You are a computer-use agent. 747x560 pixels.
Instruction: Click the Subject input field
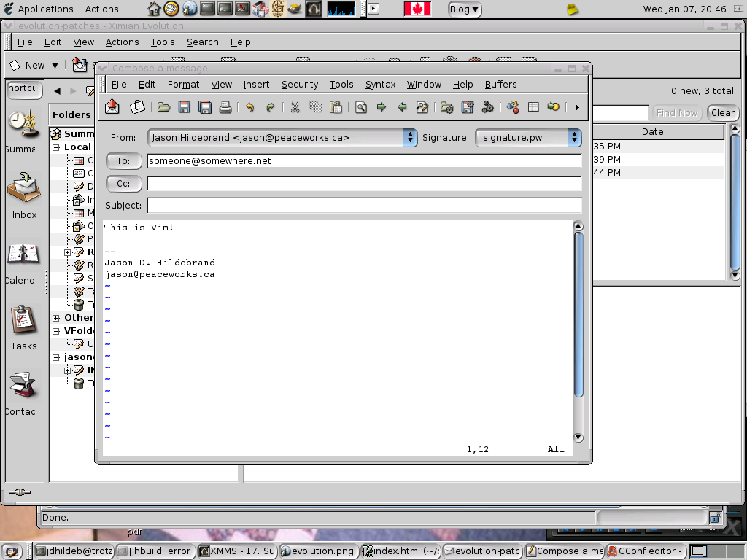tap(364, 205)
